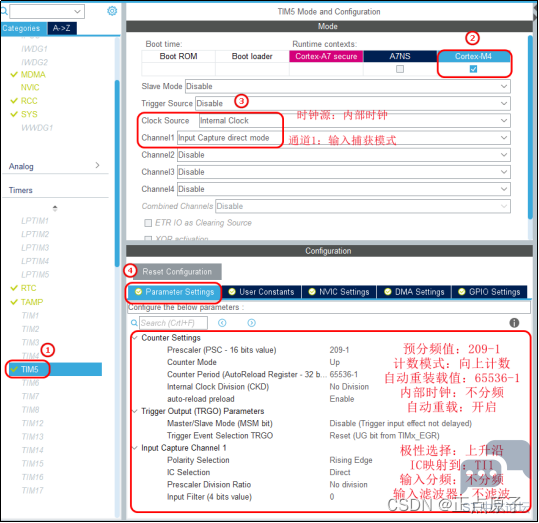Switch to the Categories tab
This screenshot has height=523, width=539.
tap(23, 28)
